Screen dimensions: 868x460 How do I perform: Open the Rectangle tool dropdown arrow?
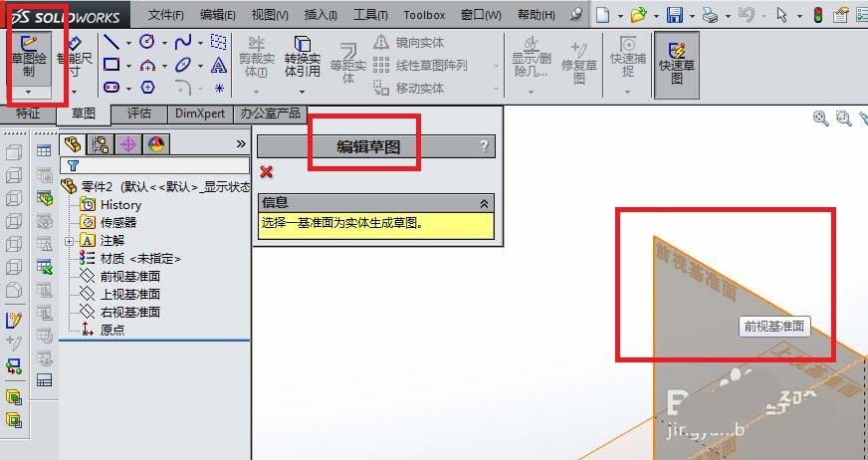tap(128, 66)
